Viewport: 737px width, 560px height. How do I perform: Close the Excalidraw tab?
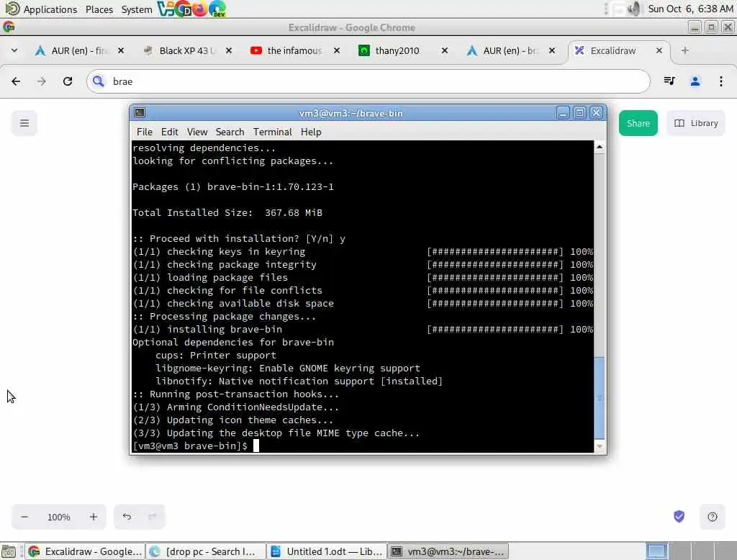pyautogui.click(x=659, y=50)
